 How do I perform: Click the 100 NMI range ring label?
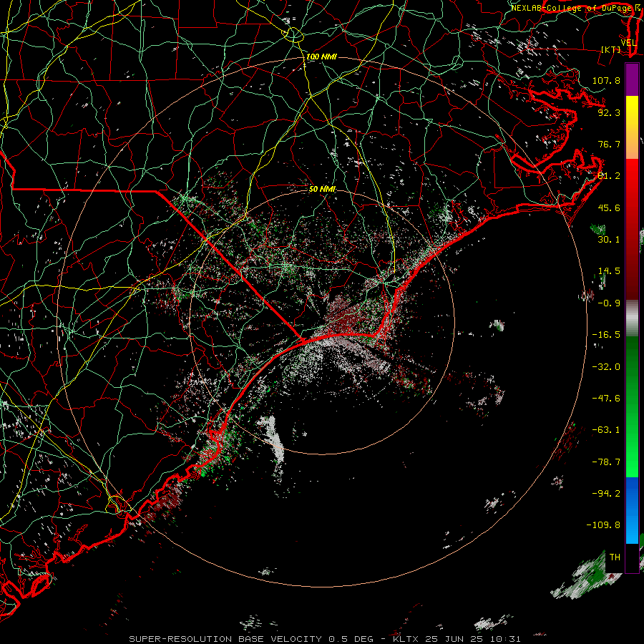[x=321, y=57]
